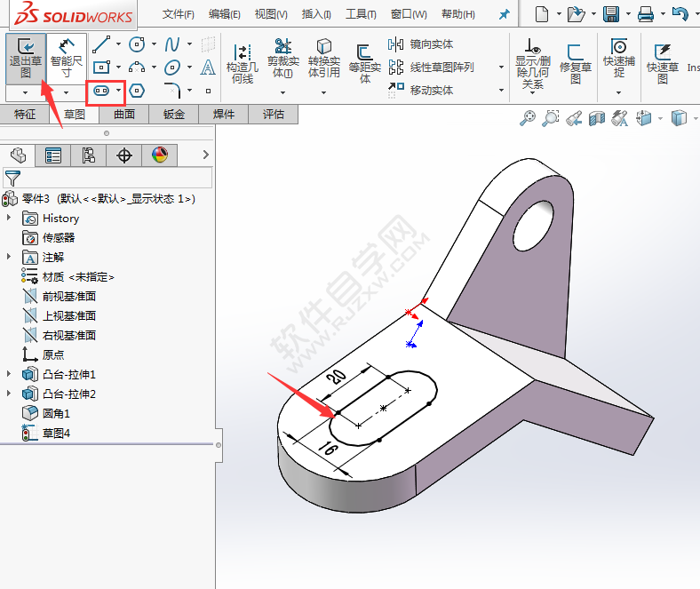Click the Open file icon
This screenshot has height=589, width=700.
tap(576, 14)
